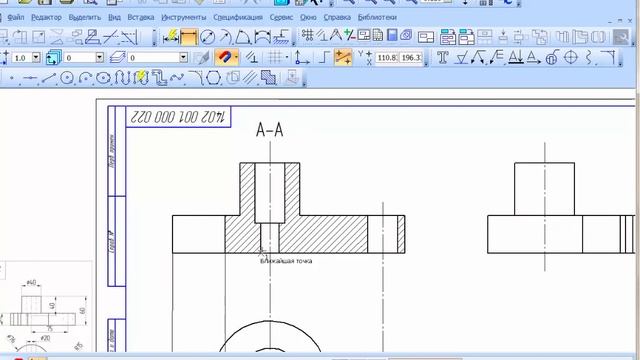The height and width of the screenshot is (360, 640).
Task: Select the polygon (hexagon) tool
Action: click(213, 78)
